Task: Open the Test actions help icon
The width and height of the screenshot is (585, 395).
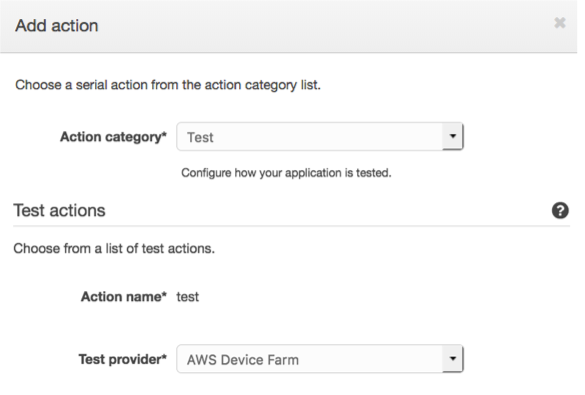Action: [x=560, y=210]
